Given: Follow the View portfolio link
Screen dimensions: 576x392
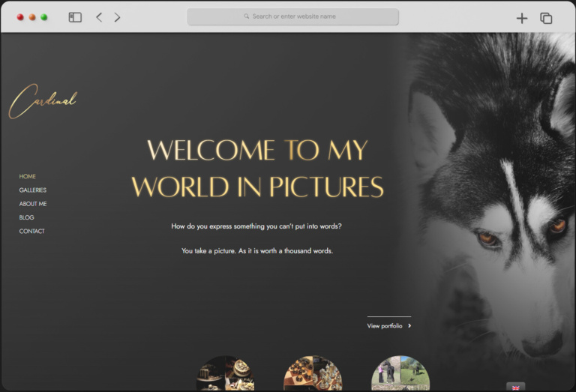Looking at the screenshot, I should click(x=385, y=325).
